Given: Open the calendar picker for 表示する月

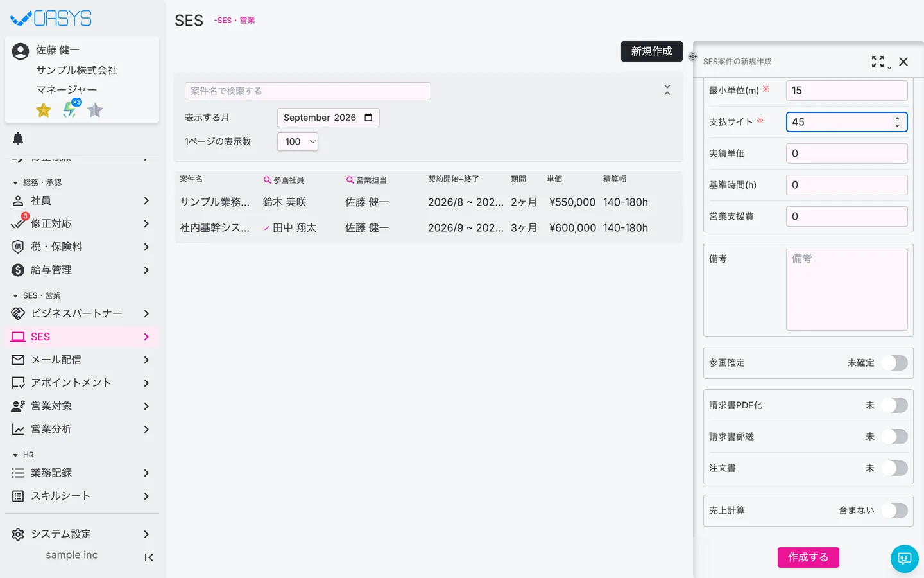Looking at the screenshot, I should coord(368,118).
